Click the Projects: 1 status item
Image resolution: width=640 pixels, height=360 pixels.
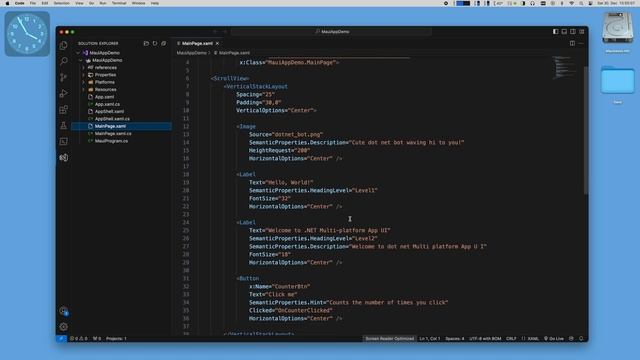[x=116, y=338]
